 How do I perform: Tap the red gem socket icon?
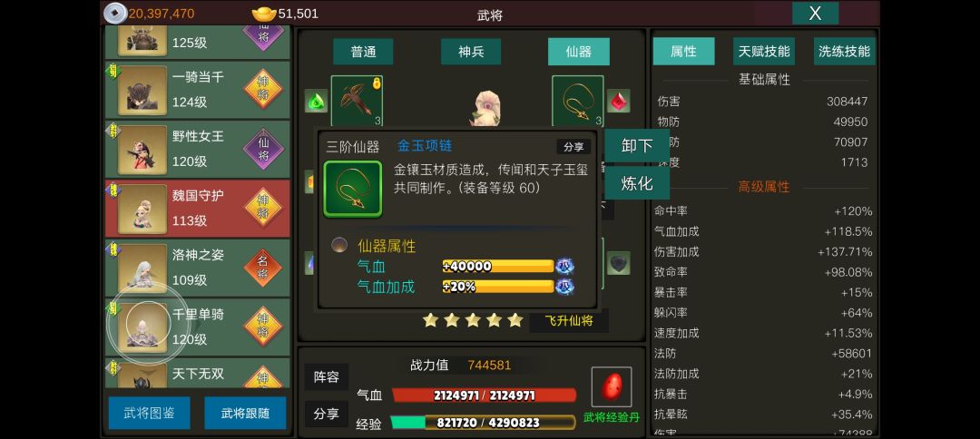click(x=618, y=101)
